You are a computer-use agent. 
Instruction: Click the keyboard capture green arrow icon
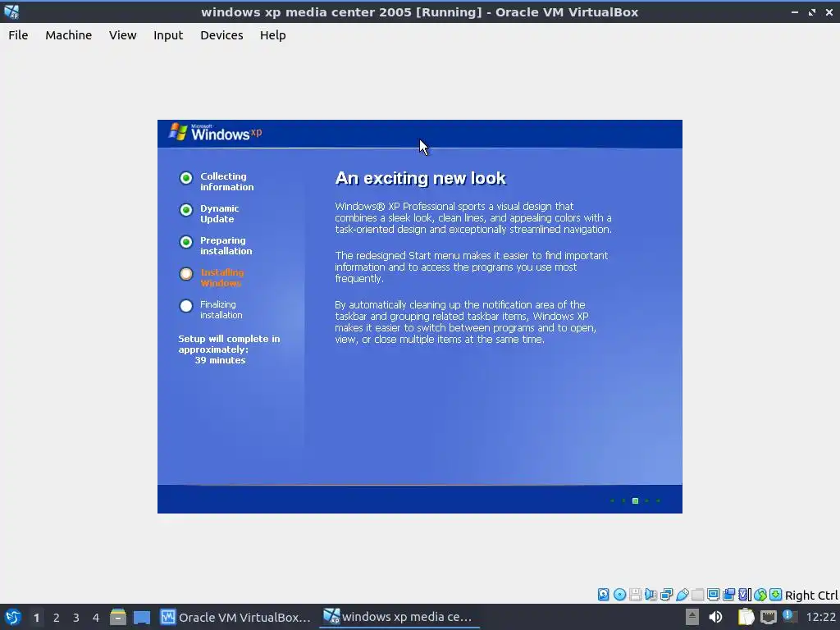(776, 595)
